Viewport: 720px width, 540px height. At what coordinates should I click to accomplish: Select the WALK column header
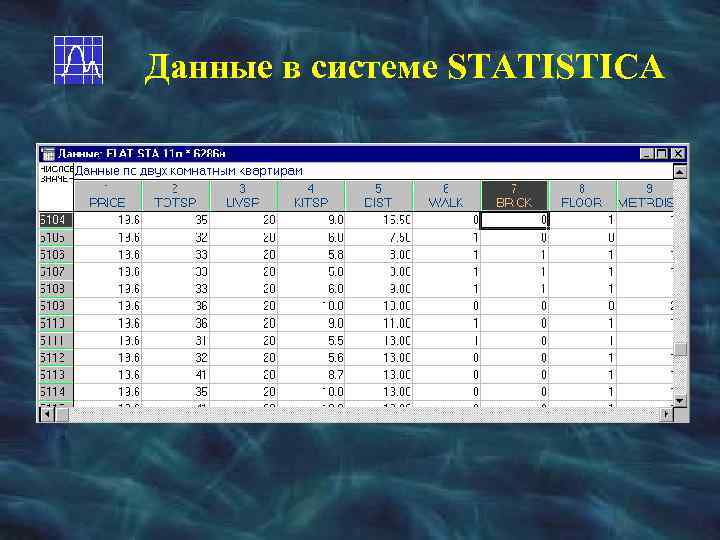coord(447,196)
